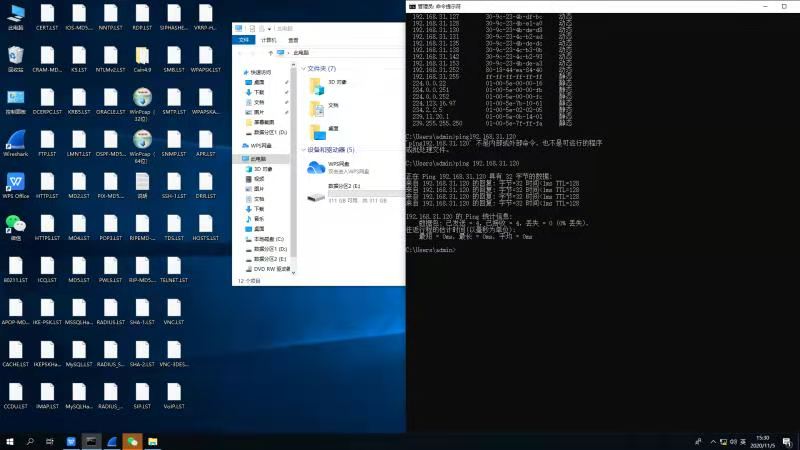Select the CERT.LST file icon
Screen dimensions: 800x450
[47, 17]
